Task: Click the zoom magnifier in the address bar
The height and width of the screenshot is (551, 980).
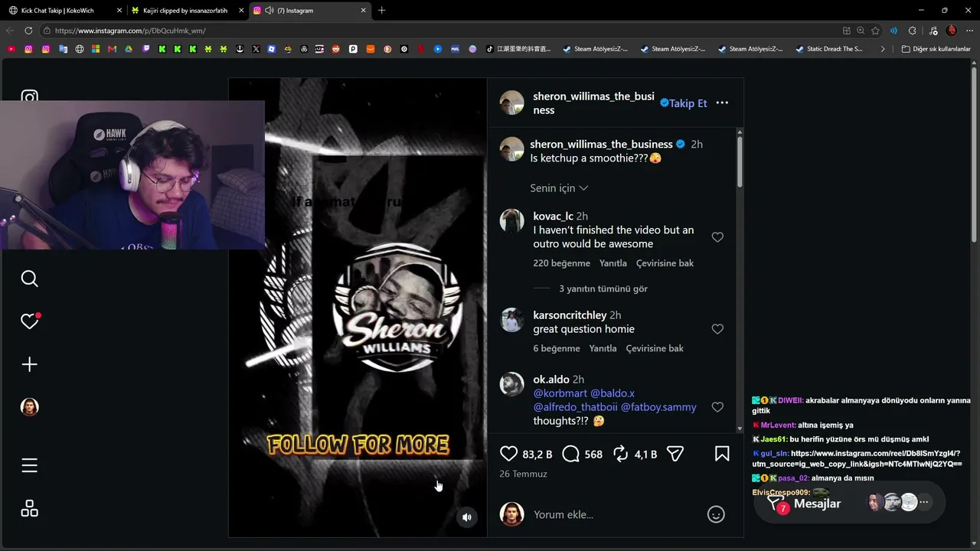Action: (861, 31)
